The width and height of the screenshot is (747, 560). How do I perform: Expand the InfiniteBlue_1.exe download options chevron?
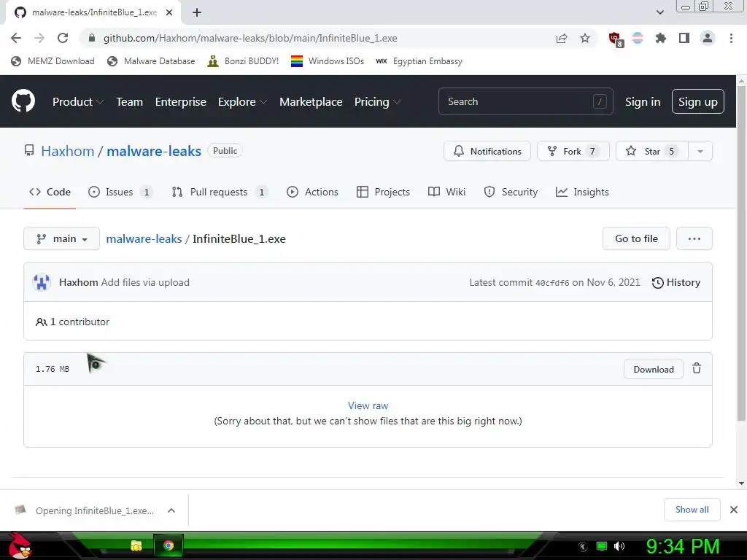tap(171, 510)
